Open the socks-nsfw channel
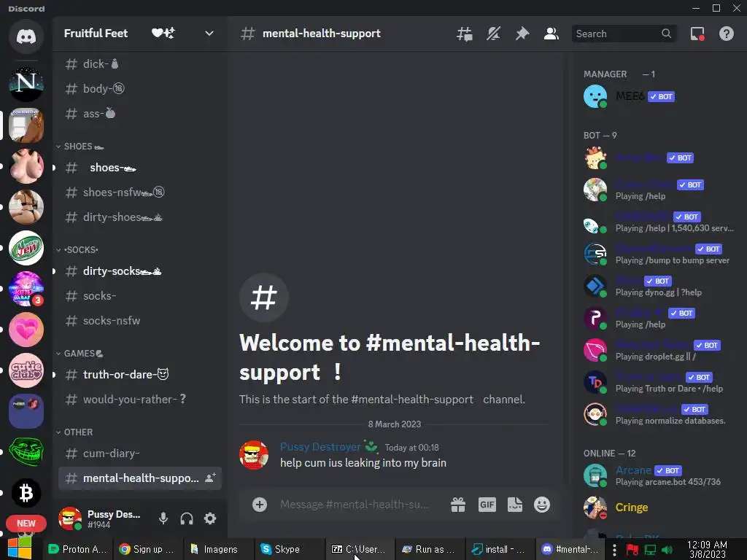Screen dimensions: 747x560 coord(140,321)
